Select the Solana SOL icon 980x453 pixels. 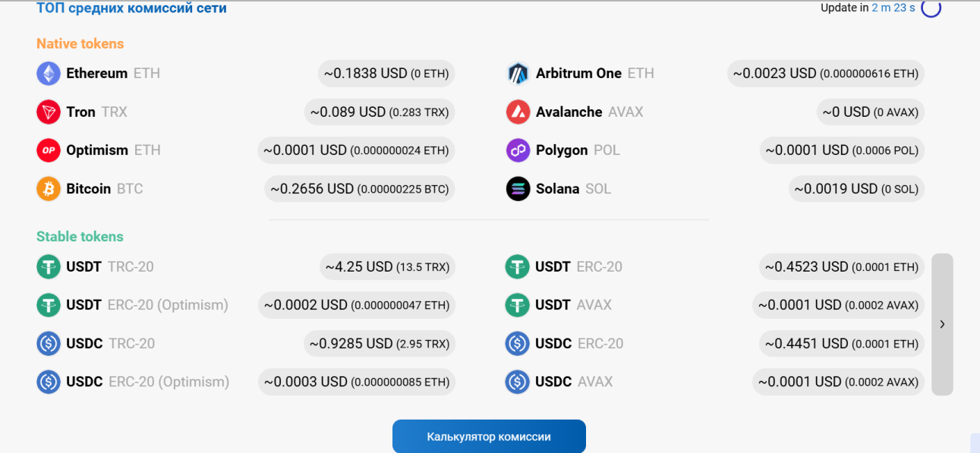point(518,188)
